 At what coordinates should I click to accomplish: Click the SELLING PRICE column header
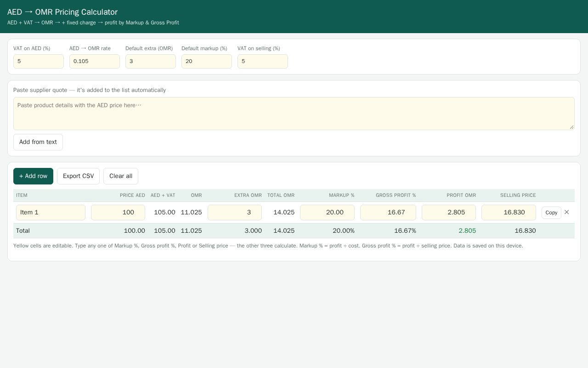click(518, 195)
